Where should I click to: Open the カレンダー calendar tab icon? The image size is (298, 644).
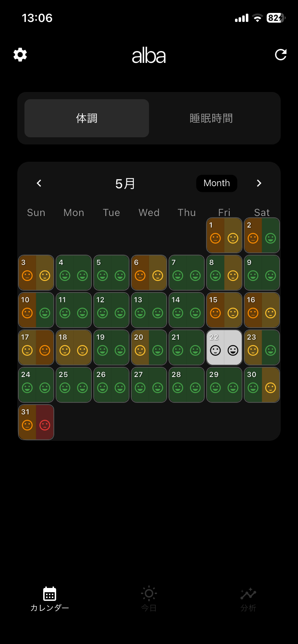50,594
